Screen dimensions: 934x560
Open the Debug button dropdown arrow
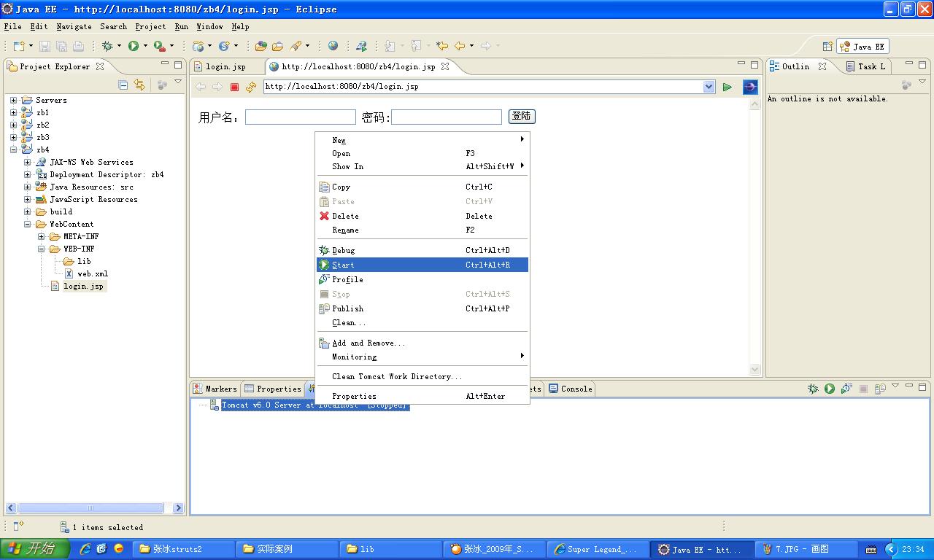point(119,46)
